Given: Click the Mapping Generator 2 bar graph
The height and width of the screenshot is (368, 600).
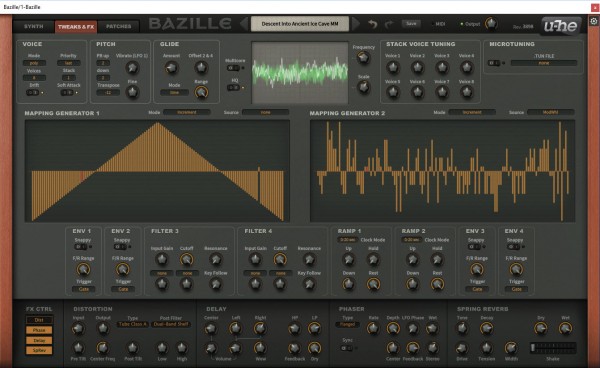Looking at the screenshot, I should point(442,171).
